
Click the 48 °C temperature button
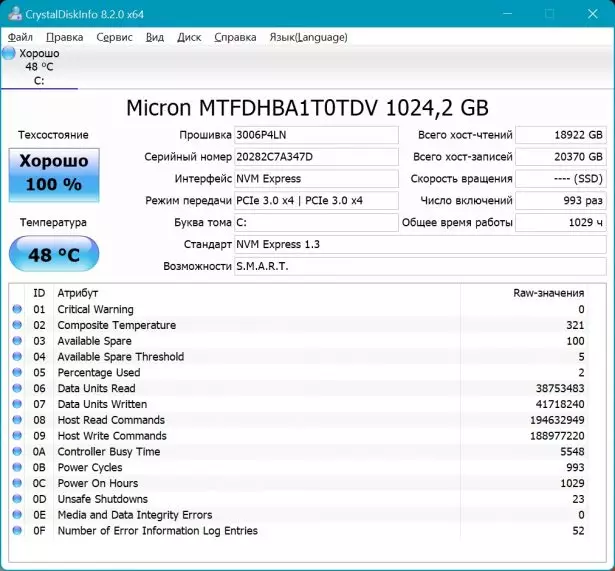[54, 255]
